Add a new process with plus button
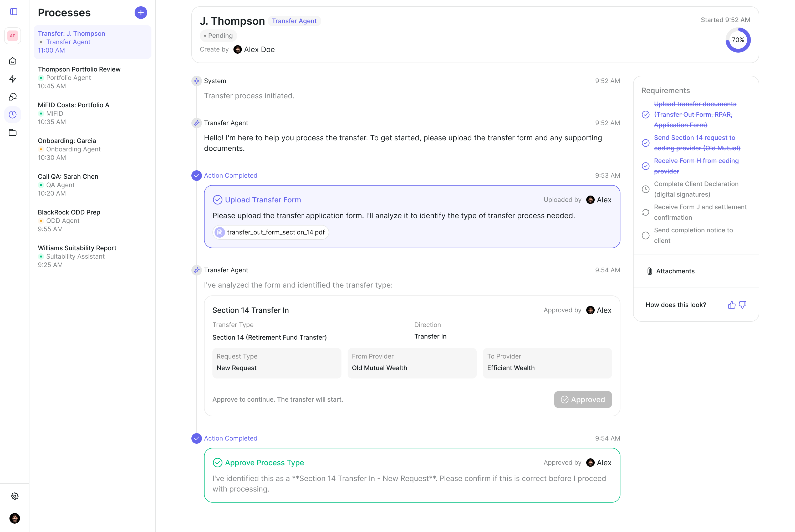795x532 pixels. point(141,13)
